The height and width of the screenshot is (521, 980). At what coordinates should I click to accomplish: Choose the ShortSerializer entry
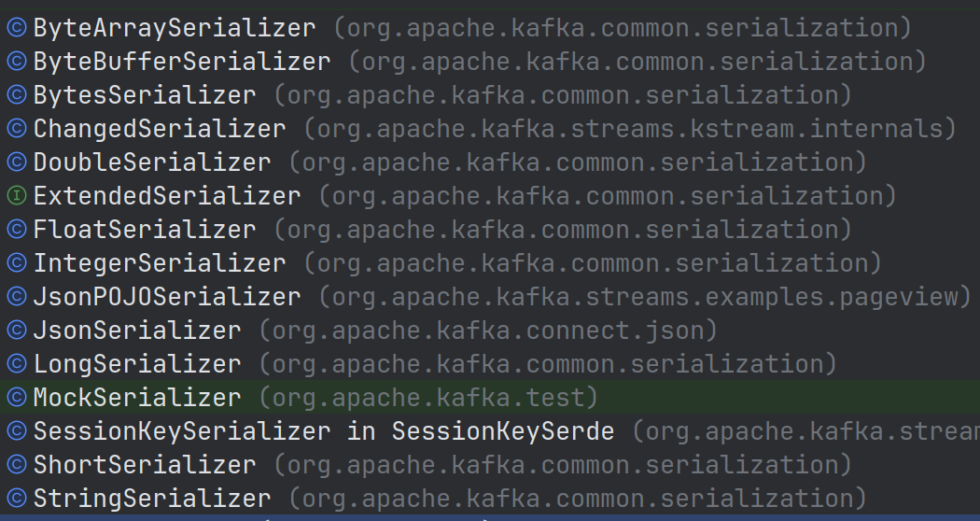(490, 465)
